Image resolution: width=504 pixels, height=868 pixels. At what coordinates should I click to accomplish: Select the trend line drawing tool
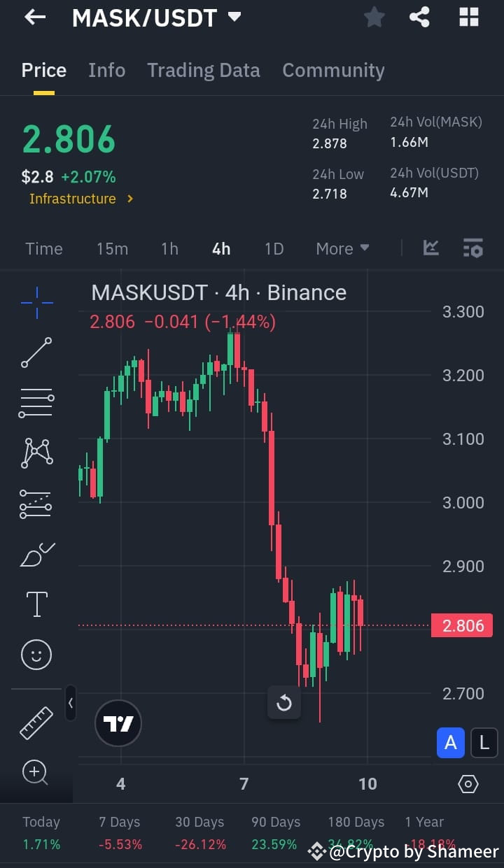pos(36,353)
